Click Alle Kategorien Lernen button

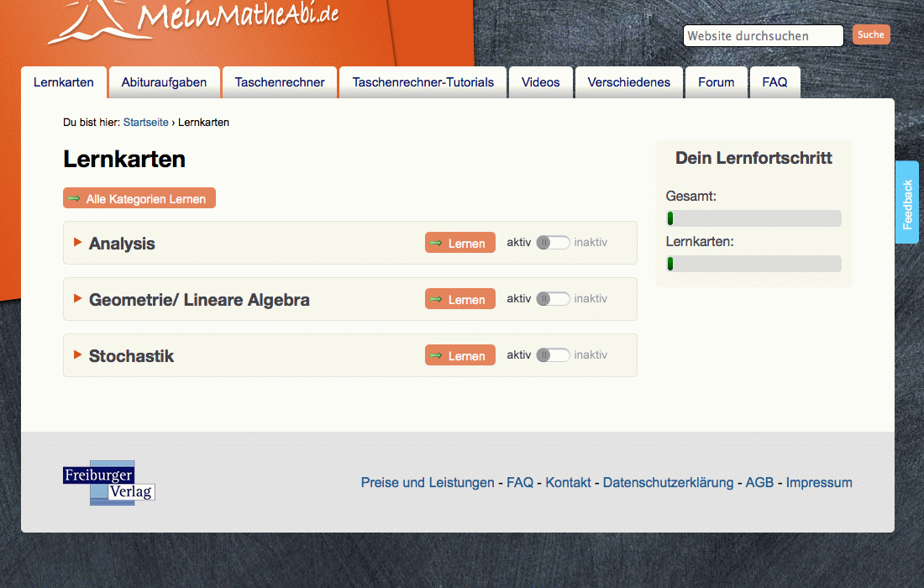tap(139, 198)
